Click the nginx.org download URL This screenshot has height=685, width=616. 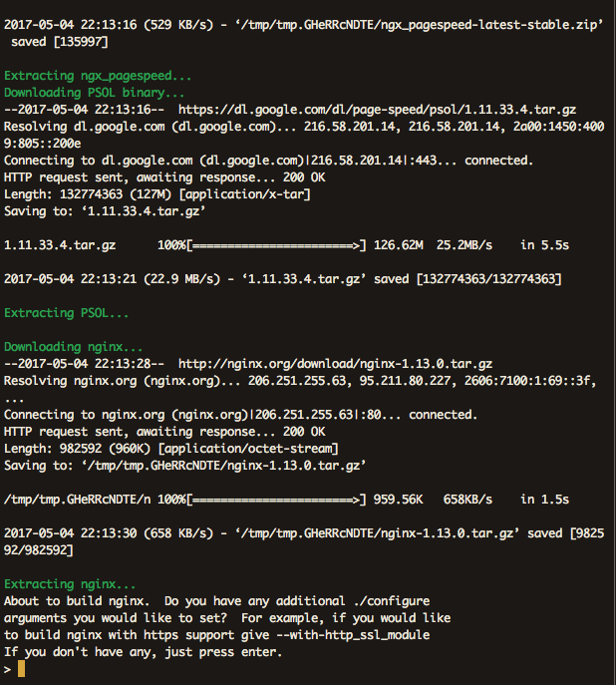click(x=335, y=364)
